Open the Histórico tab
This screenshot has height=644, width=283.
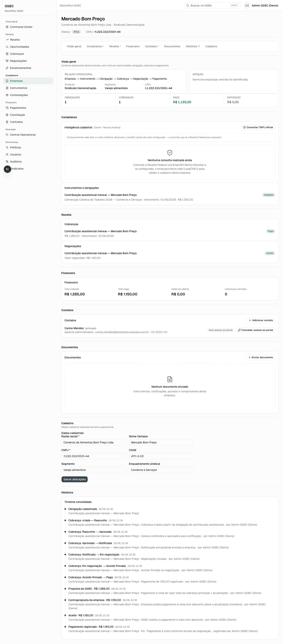pos(193,47)
